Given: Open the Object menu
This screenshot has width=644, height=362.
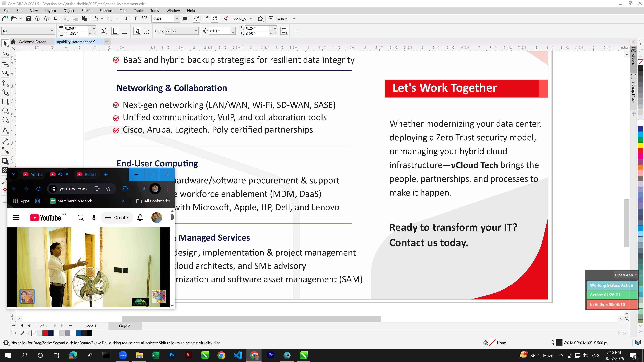Looking at the screenshot, I should [68, 11].
